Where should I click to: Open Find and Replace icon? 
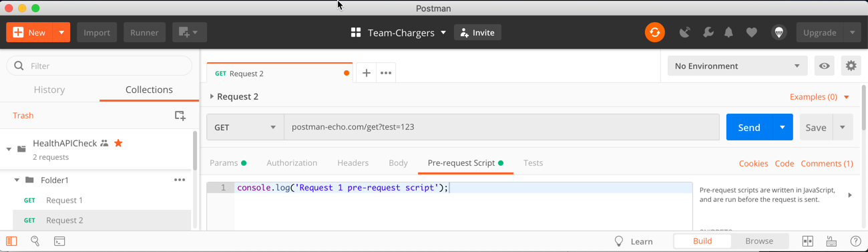(x=35, y=241)
